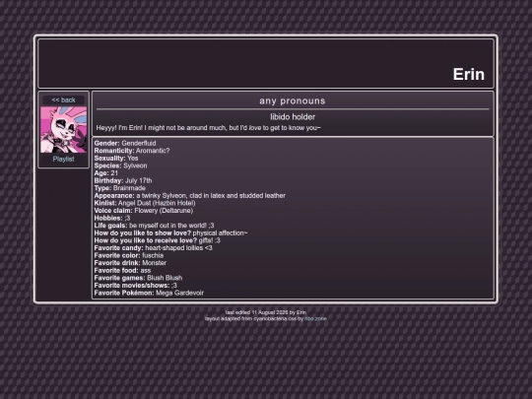Image resolution: width=532 pixels, height=399 pixels.
Task: Open the ribo.zone link in the footer
Action: coord(315,319)
